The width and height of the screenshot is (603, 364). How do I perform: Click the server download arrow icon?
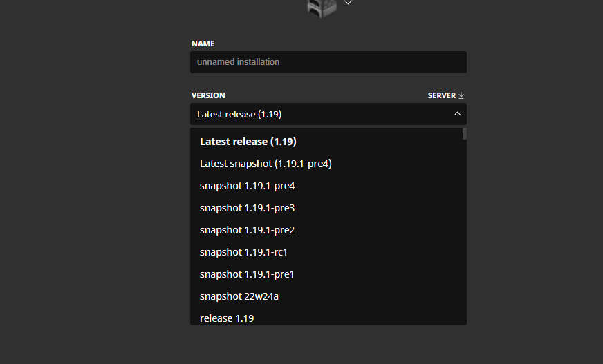click(x=461, y=95)
